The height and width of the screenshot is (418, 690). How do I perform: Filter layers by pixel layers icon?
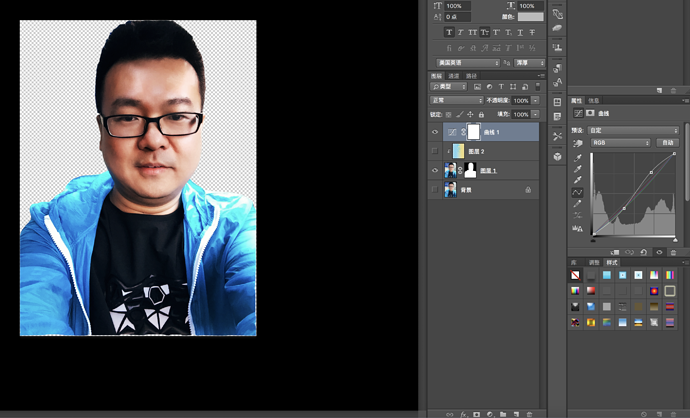tap(477, 87)
